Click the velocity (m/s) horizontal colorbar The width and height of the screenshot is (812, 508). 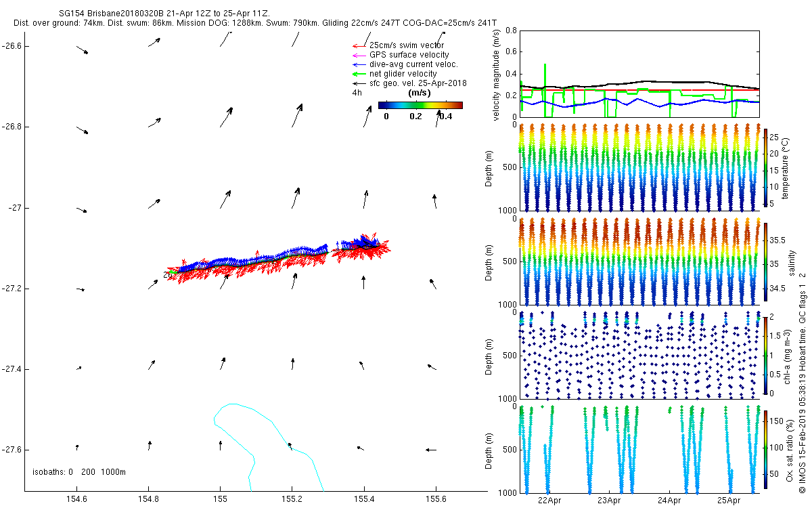[x=420, y=105]
